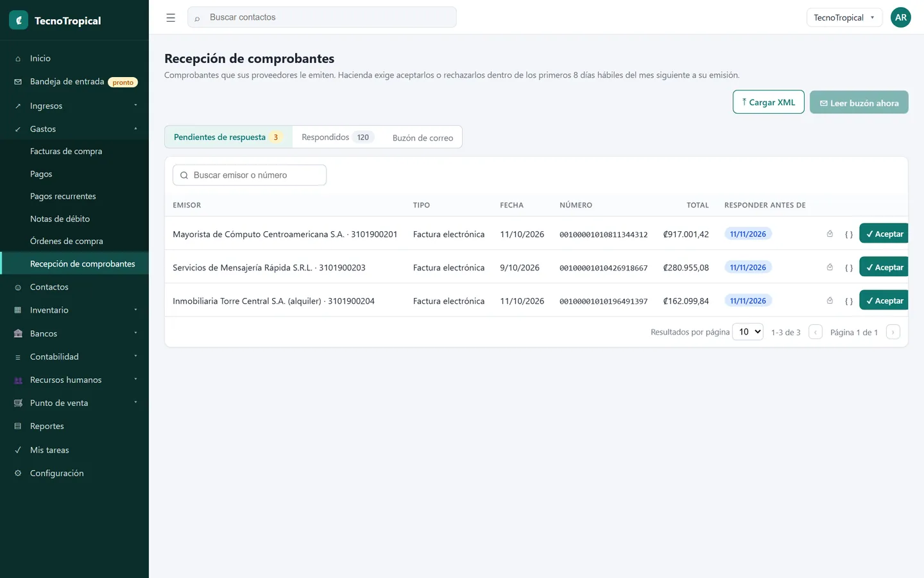Screen dimensions: 924x578
Task: Accept the Servicios de Mensajería Rápida invoice
Action: point(884,267)
